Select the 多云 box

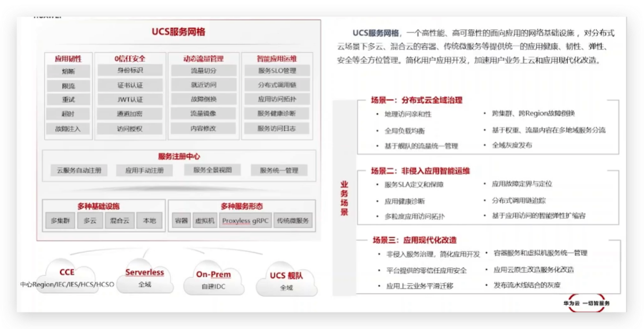90,220
